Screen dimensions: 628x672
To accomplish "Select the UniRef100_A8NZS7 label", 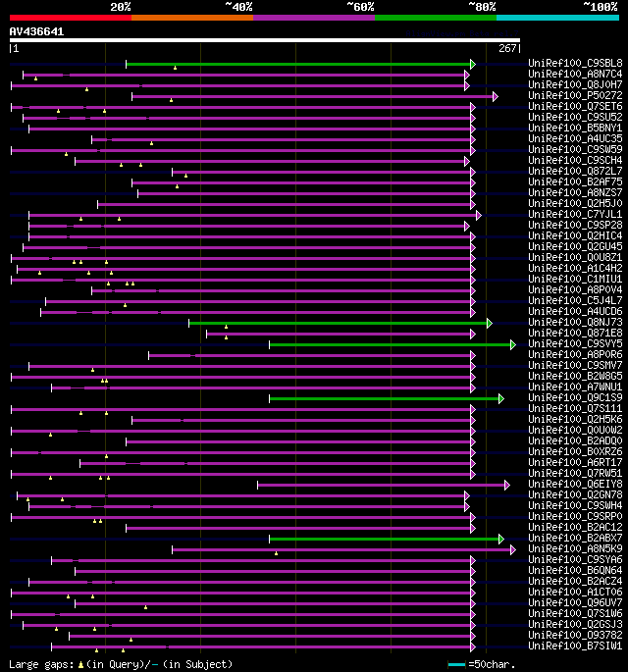I will [x=575, y=193].
